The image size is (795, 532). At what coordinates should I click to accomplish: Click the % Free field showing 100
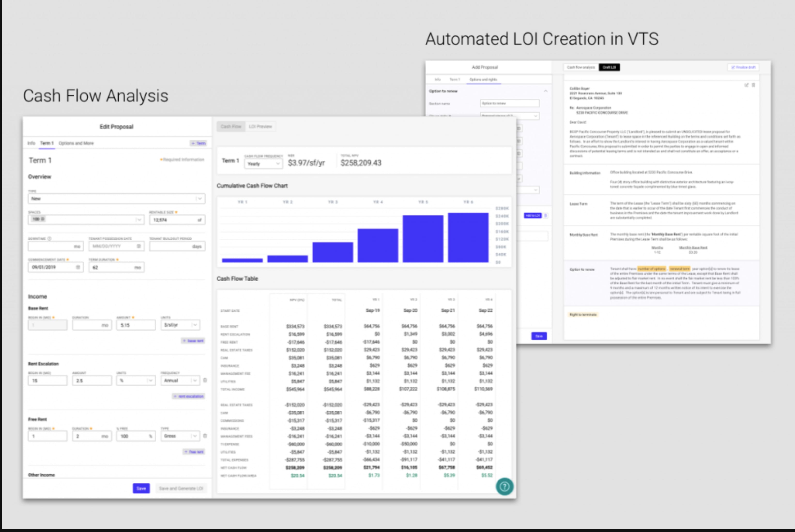click(136, 436)
